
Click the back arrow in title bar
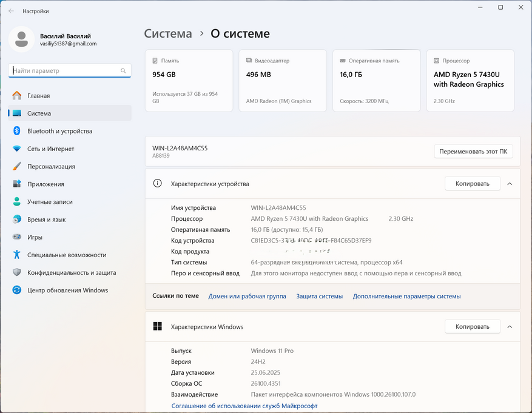[11, 11]
